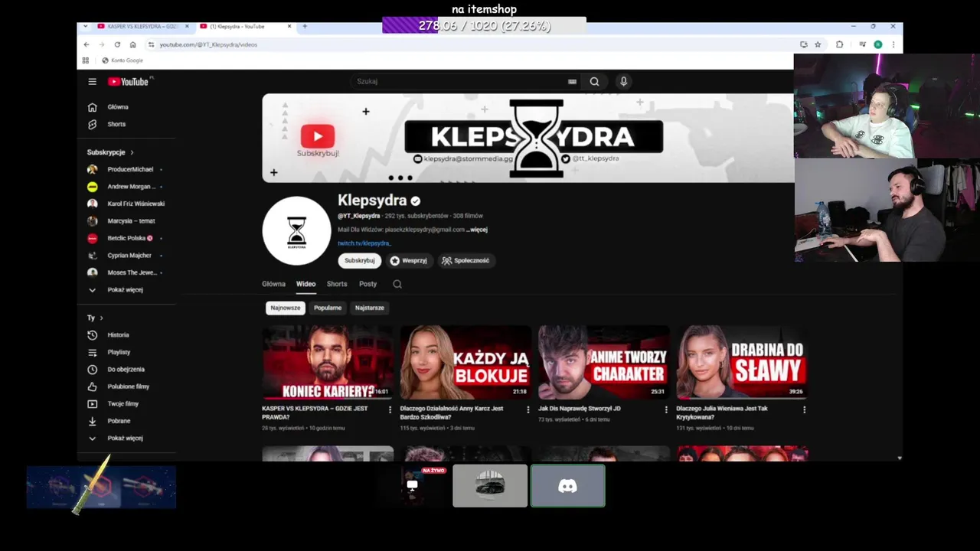980x551 pixels.
Task: Open a new browser tab with plus
Action: [305, 26]
